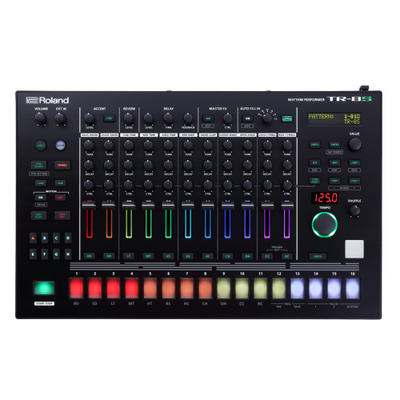
Task: Click the red 125.0 tempo display
Action: point(325,198)
